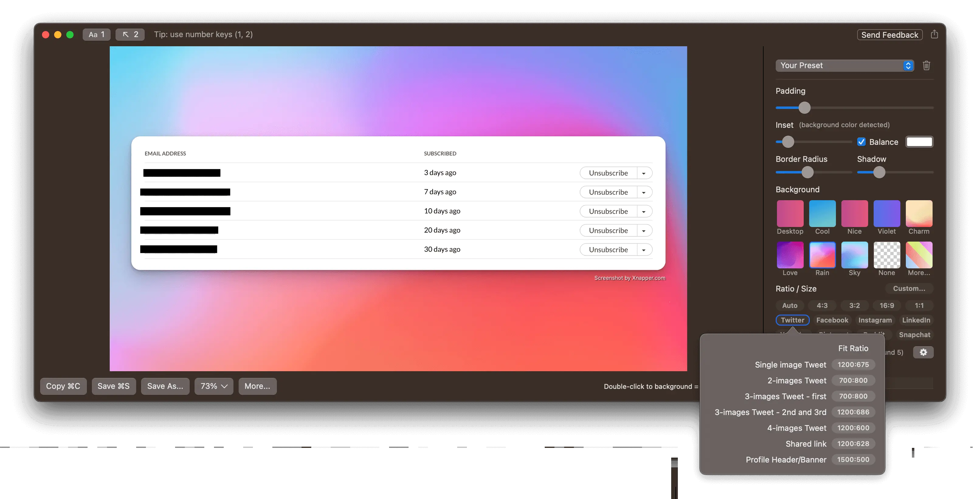Adjust the Padding slider knob
This screenshot has height=499, width=980.
[804, 108]
